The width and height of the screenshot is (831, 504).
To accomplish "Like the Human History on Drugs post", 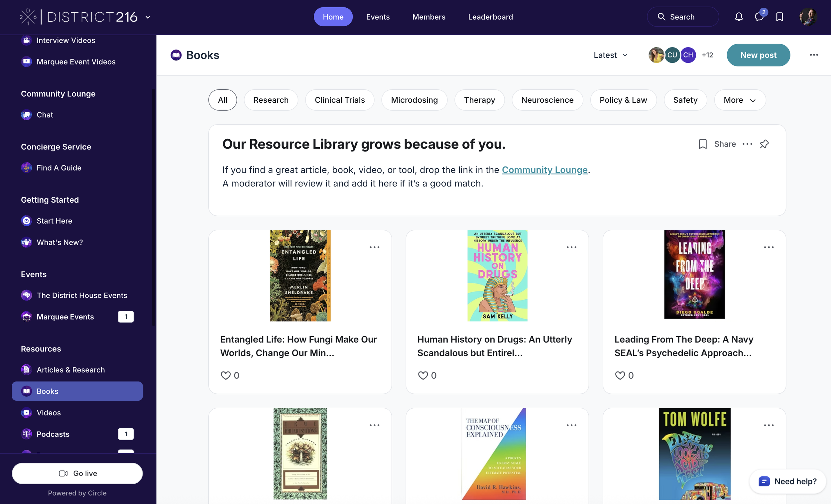I will pos(423,375).
